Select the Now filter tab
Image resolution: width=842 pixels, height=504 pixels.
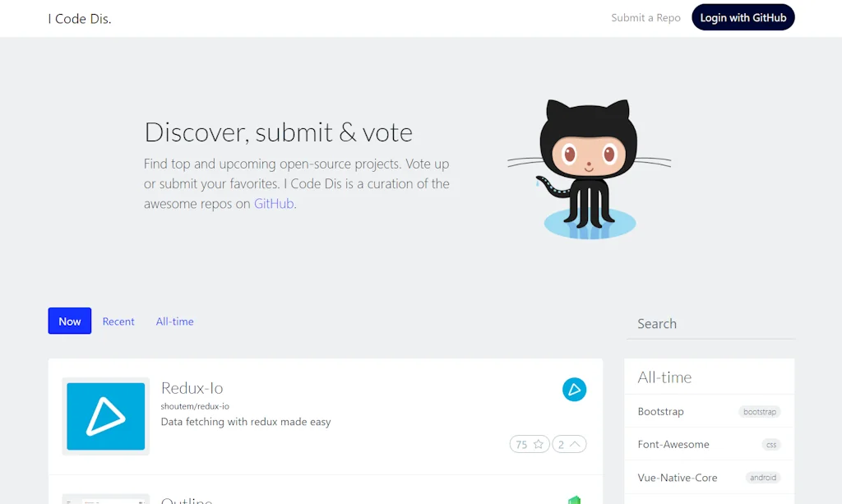pyautogui.click(x=69, y=321)
